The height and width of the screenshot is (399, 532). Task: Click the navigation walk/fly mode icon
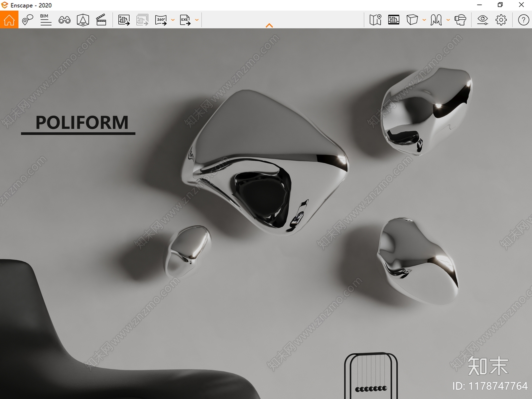[436, 20]
